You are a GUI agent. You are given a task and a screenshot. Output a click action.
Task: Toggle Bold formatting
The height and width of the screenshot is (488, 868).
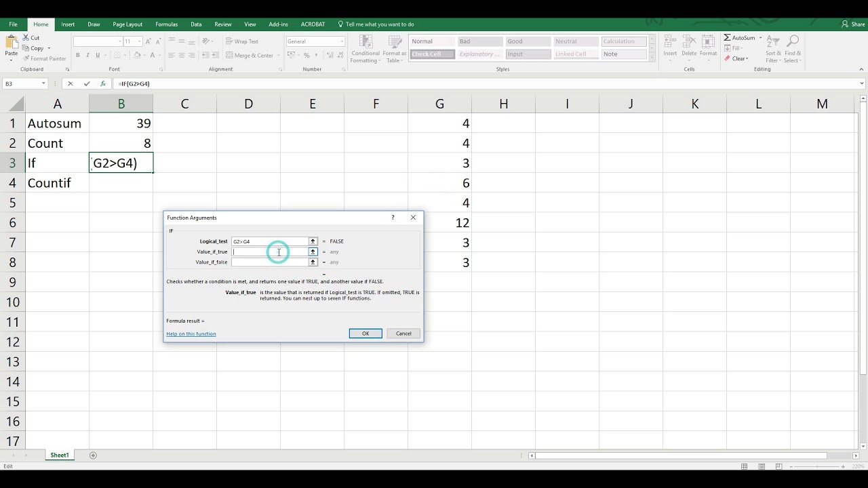(78, 55)
